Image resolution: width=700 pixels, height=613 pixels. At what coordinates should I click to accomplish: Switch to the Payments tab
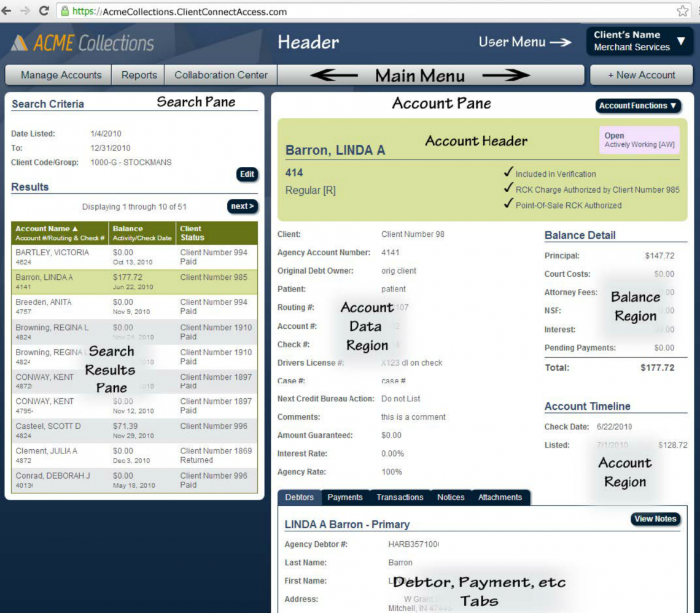pos(344,497)
